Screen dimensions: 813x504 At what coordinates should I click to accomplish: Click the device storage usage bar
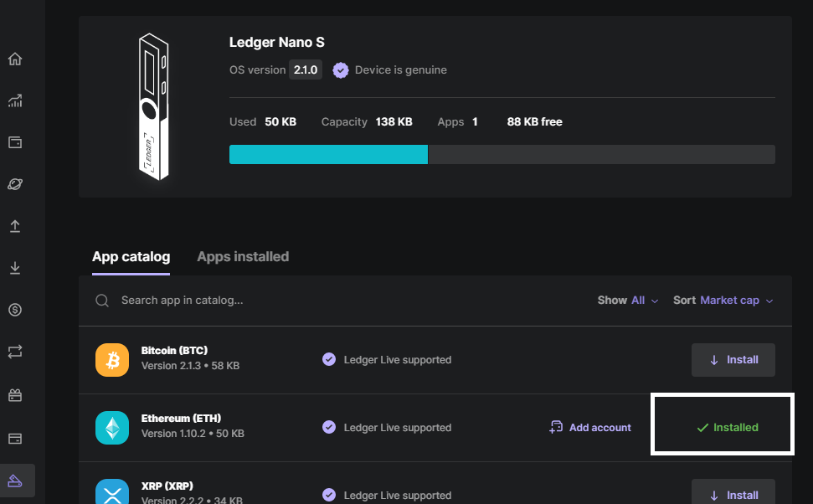click(502, 155)
